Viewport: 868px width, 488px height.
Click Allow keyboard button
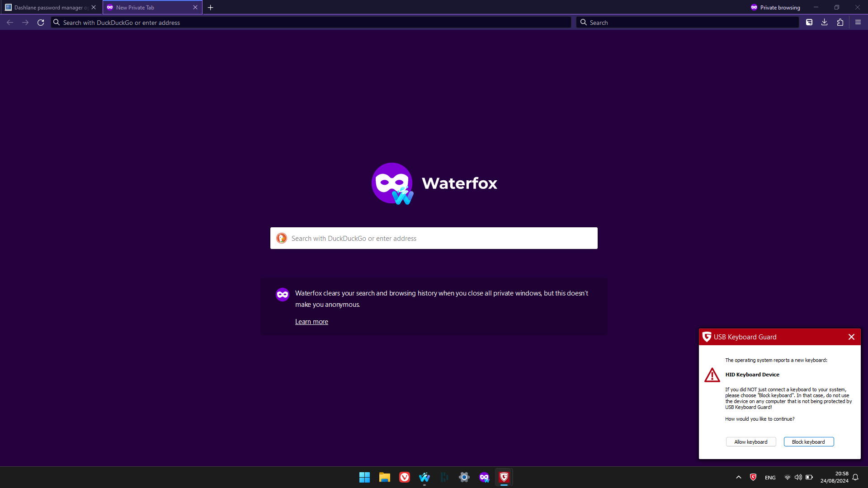click(x=750, y=442)
